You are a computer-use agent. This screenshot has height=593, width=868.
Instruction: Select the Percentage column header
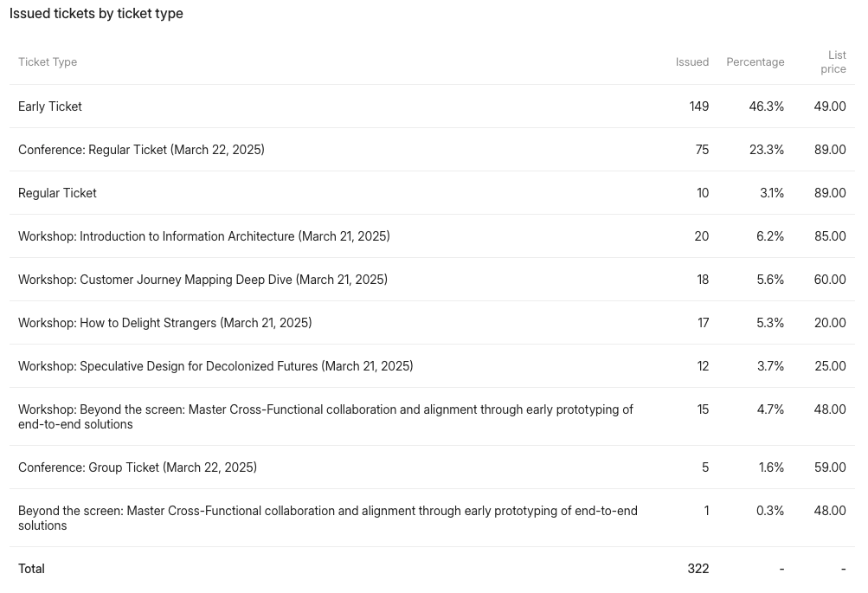click(755, 62)
